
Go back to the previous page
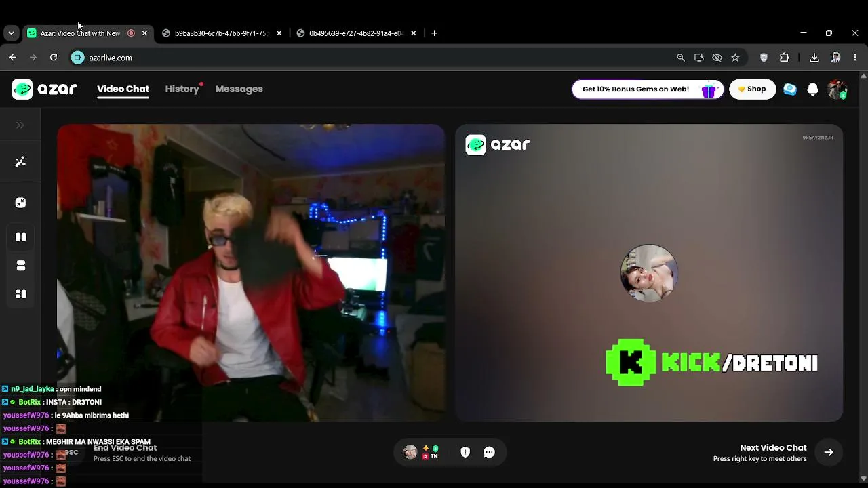[x=13, y=58]
